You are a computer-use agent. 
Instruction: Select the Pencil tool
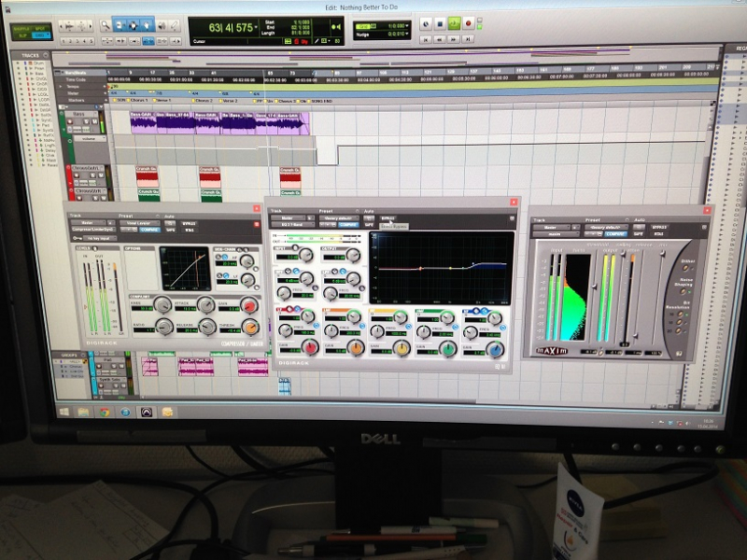coord(175,25)
